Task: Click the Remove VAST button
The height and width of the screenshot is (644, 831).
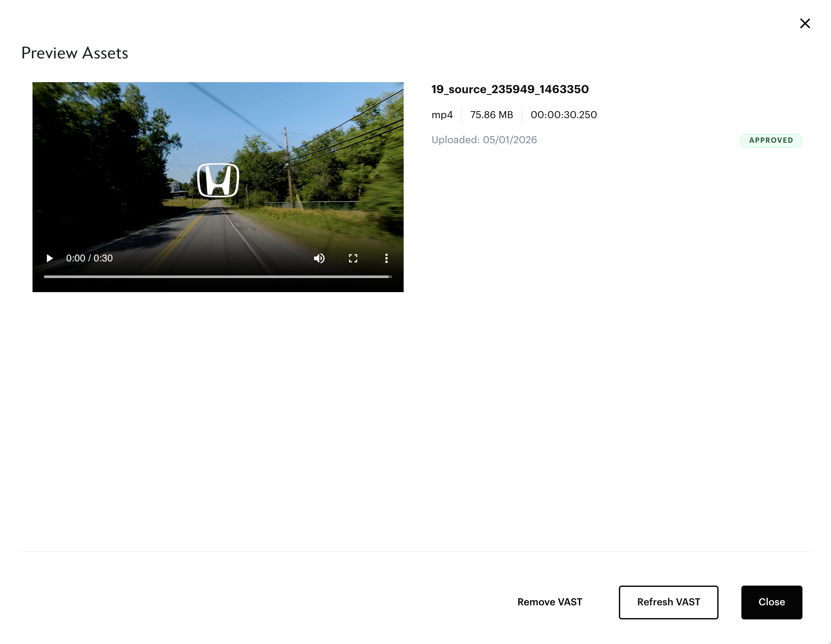Action: pyautogui.click(x=550, y=602)
